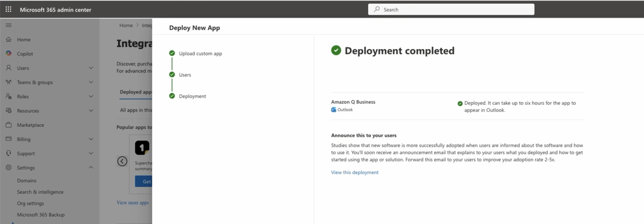Click the Billing card icon
644x224 pixels.
coord(8,139)
